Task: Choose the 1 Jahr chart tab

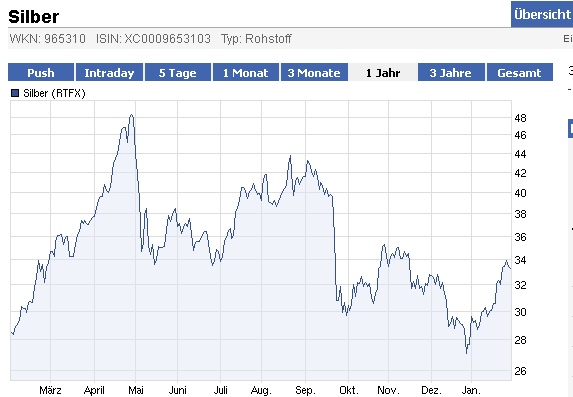Action: pyautogui.click(x=383, y=72)
